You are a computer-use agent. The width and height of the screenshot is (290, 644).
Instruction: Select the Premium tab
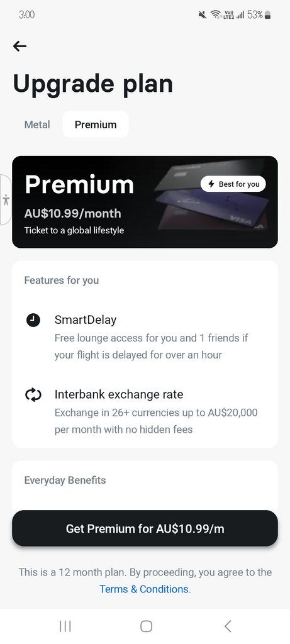96,125
